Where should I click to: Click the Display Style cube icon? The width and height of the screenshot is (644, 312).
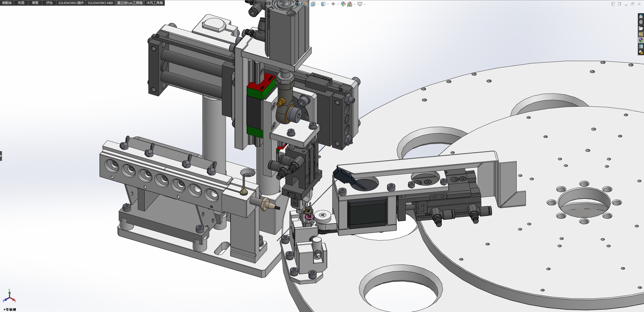point(323,4)
